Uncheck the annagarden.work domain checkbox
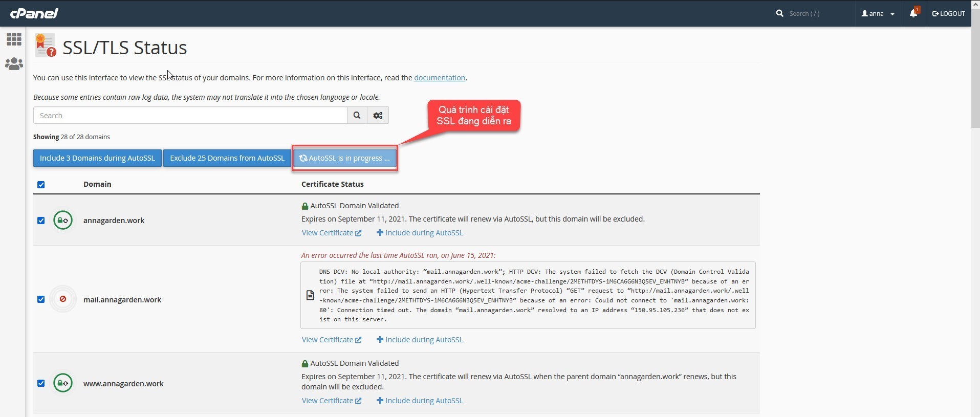 click(x=41, y=221)
